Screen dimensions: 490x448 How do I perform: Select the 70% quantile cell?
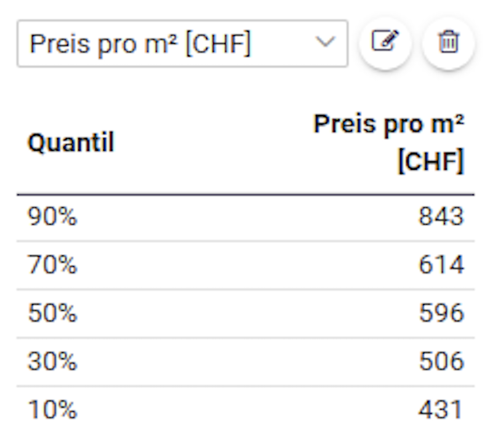click(52, 265)
